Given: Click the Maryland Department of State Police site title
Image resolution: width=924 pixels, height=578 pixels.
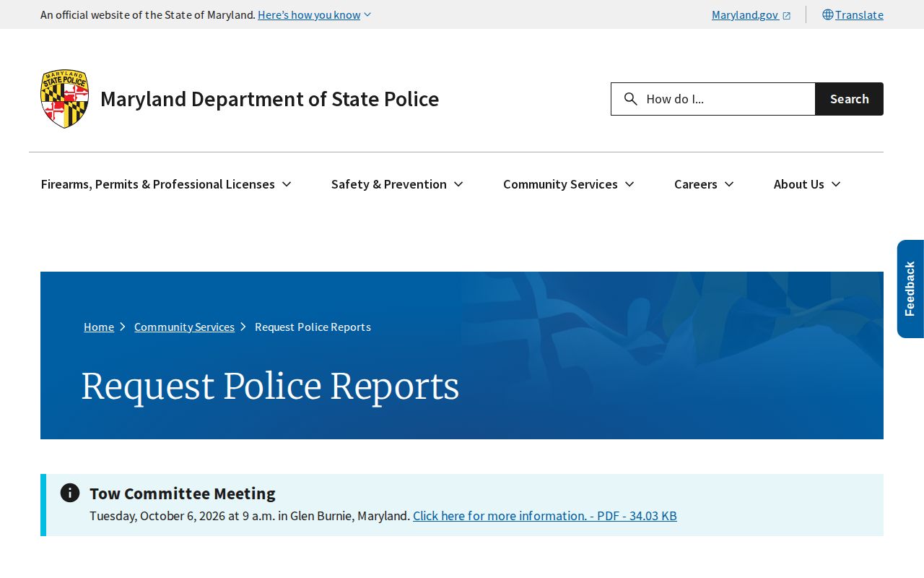Looking at the screenshot, I should click(x=269, y=99).
